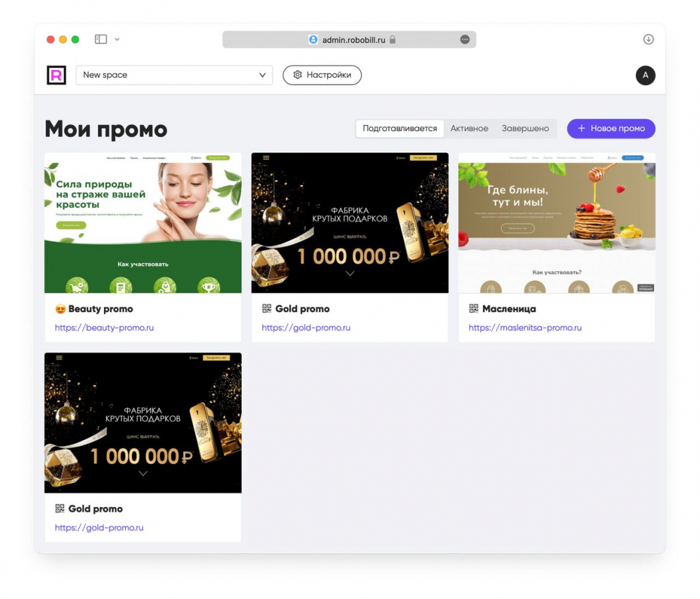Viewport: 700px width, 599px height.
Task: Open Safari downloads icon
Action: [x=648, y=39]
